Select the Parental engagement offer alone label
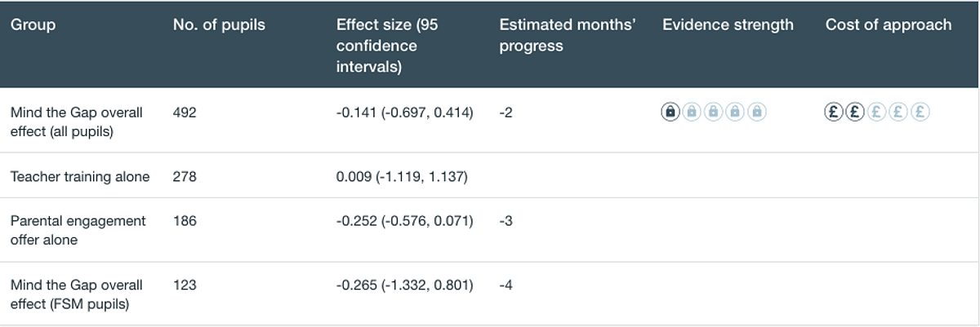The height and width of the screenshot is (327, 980). coord(78,230)
